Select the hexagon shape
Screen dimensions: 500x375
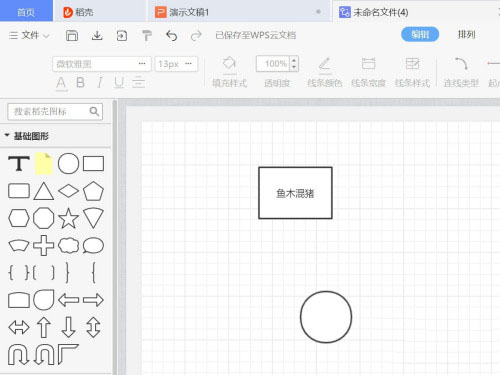[x=19, y=218]
